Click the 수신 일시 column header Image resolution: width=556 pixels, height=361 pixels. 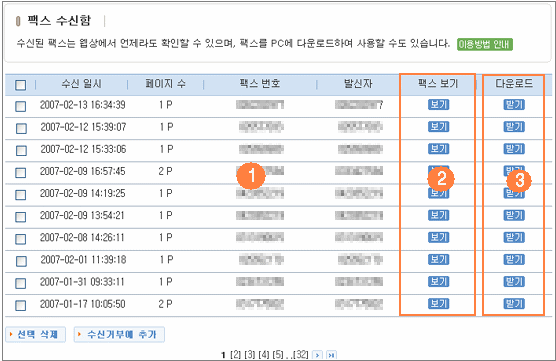(82, 84)
